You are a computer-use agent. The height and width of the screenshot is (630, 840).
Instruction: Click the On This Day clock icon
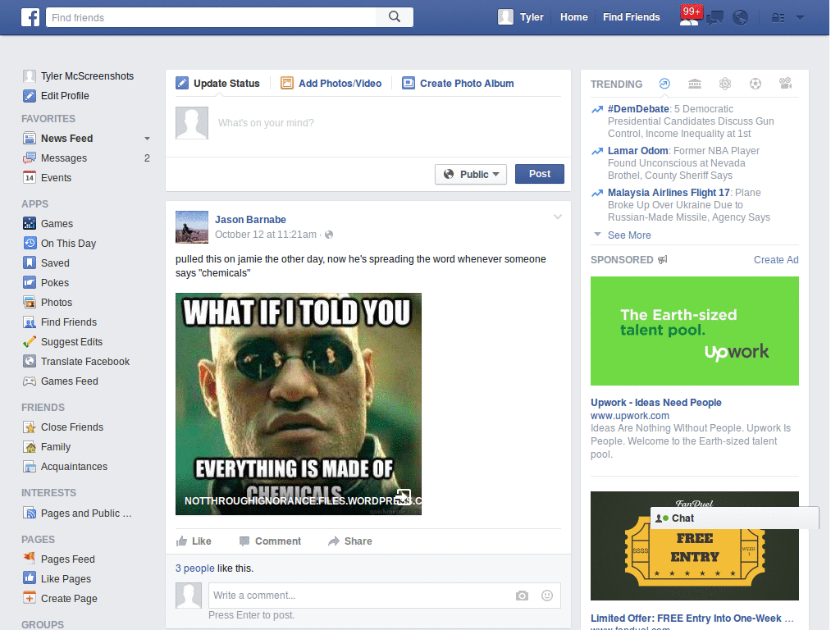tap(30, 243)
